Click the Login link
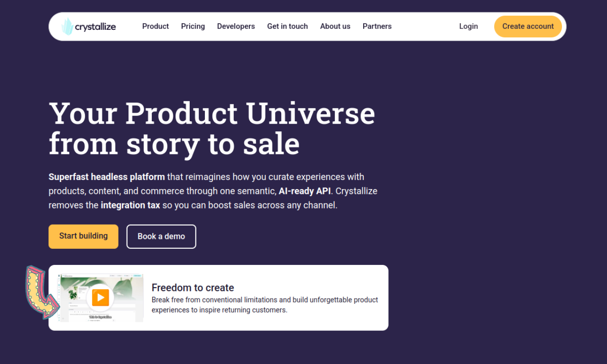Viewport: 607px width, 364px height. click(x=469, y=27)
